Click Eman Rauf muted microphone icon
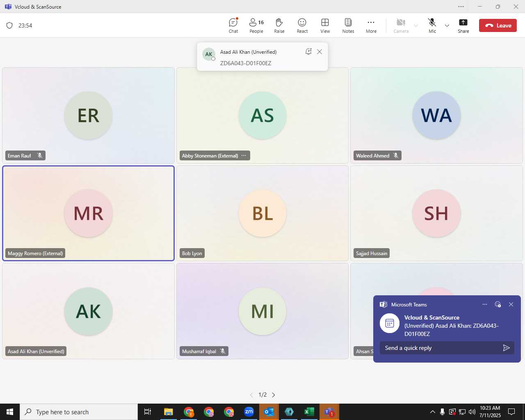This screenshot has height=420, width=525. tap(40, 155)
